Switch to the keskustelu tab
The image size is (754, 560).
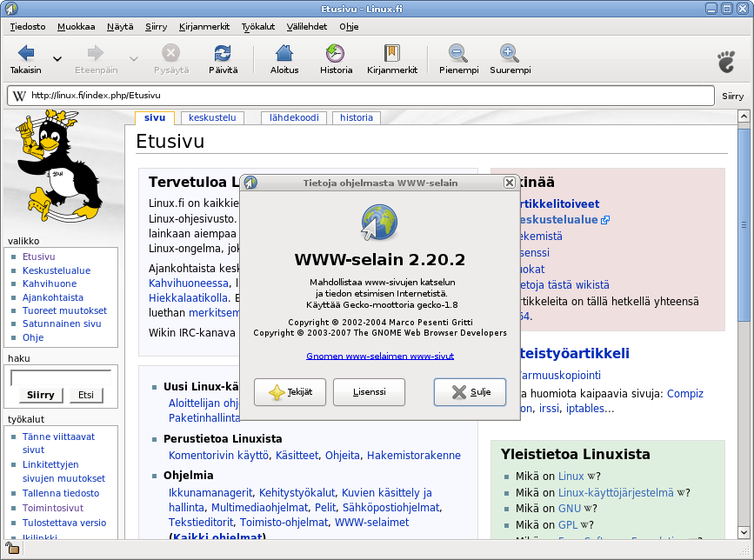click(212, 118)
